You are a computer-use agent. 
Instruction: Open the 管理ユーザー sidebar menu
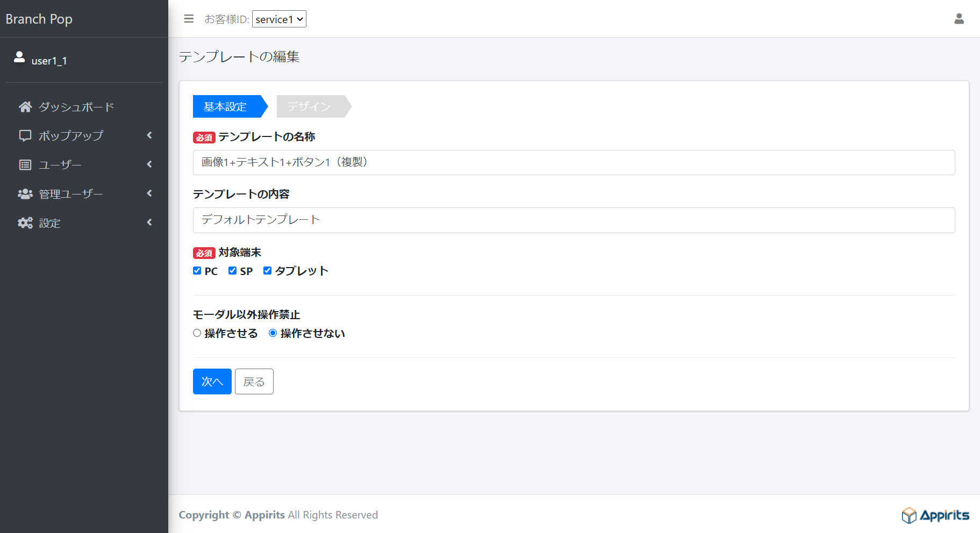[x=84, y=193]
